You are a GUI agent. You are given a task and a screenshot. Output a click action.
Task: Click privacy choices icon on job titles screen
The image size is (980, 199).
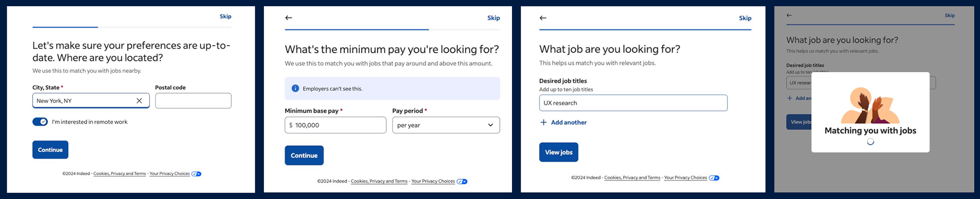click(714, 178)
